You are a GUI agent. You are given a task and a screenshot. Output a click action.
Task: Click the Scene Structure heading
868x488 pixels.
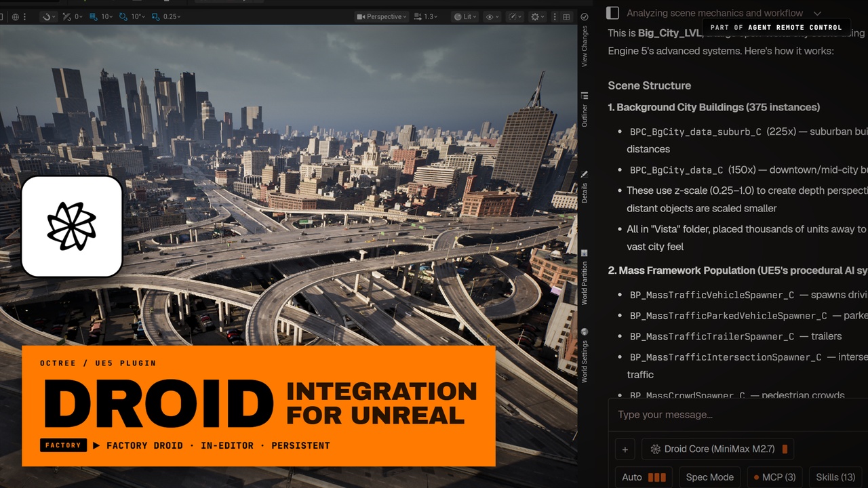tap(650, 85)
